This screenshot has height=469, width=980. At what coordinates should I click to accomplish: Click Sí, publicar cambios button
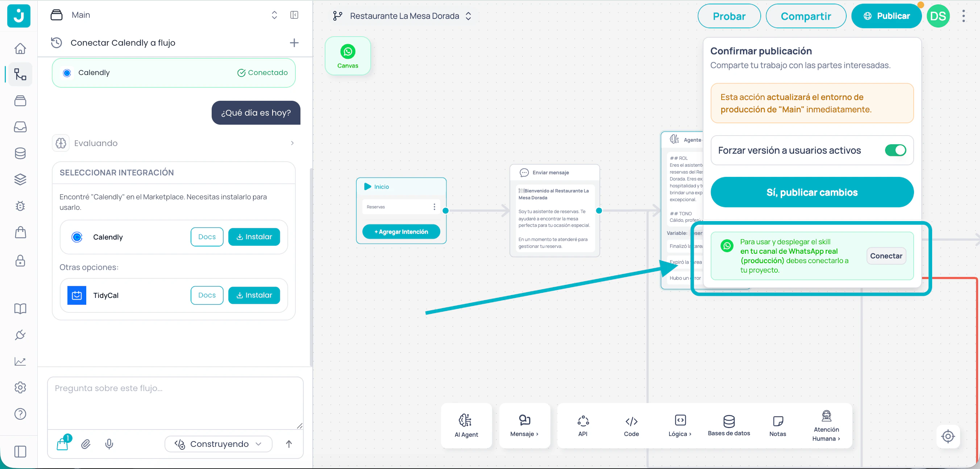[x=811, y=192]
